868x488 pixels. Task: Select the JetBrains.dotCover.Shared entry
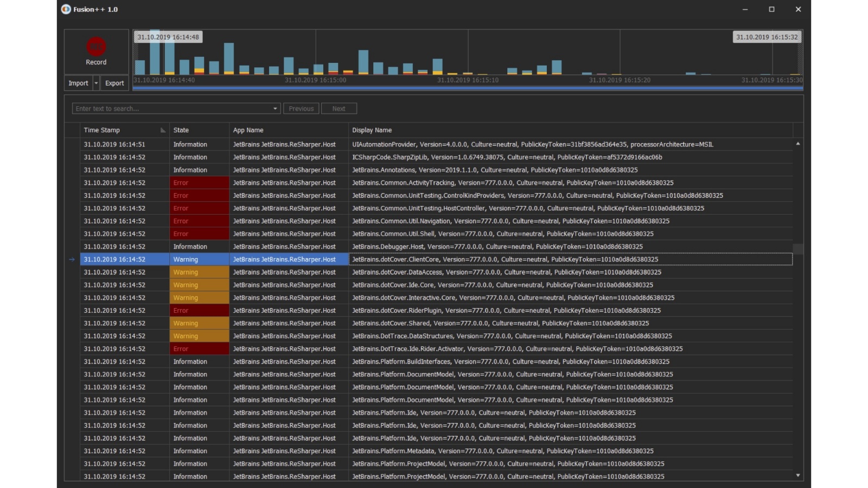(x=436, y=323)
